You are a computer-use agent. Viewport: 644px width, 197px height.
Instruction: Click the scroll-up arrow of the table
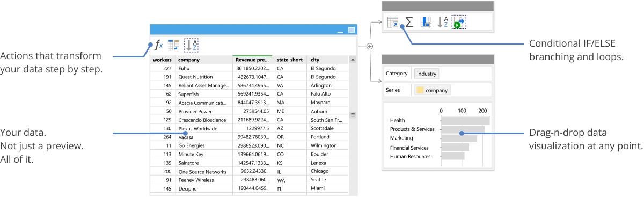pyautogui.click(x=353, y=60)
